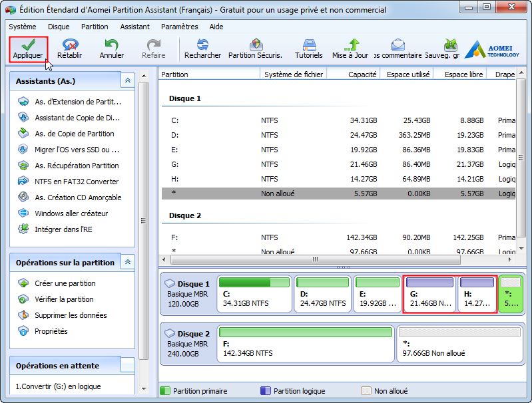The width and height of the screenshot is (532, 403).
Task: Click Supprimer les données link
Action: 71,315
